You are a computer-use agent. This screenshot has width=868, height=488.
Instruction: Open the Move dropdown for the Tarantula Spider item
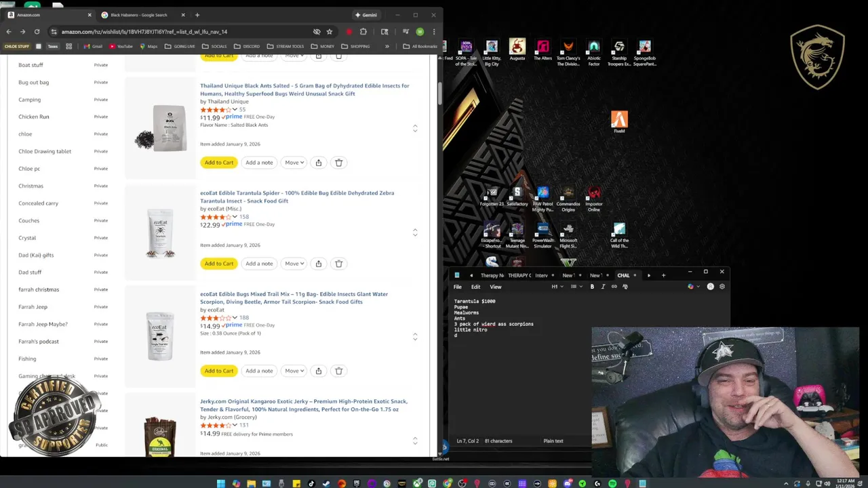[x=294, y=264]
